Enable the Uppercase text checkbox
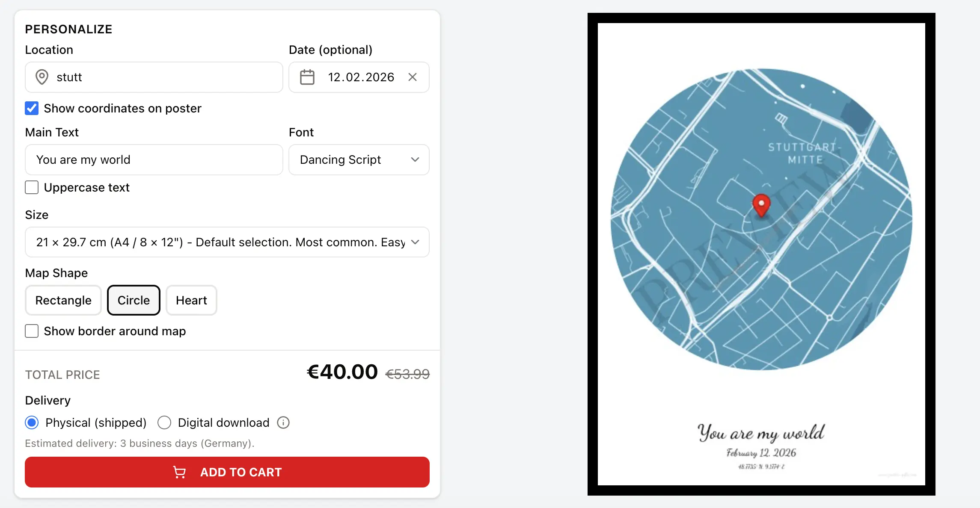The image size is (980, 508). (32, 187)
